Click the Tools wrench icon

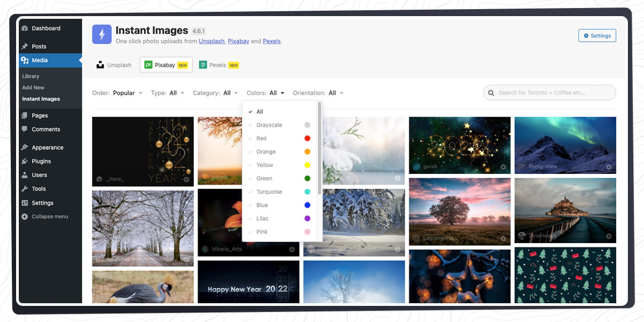25,189
